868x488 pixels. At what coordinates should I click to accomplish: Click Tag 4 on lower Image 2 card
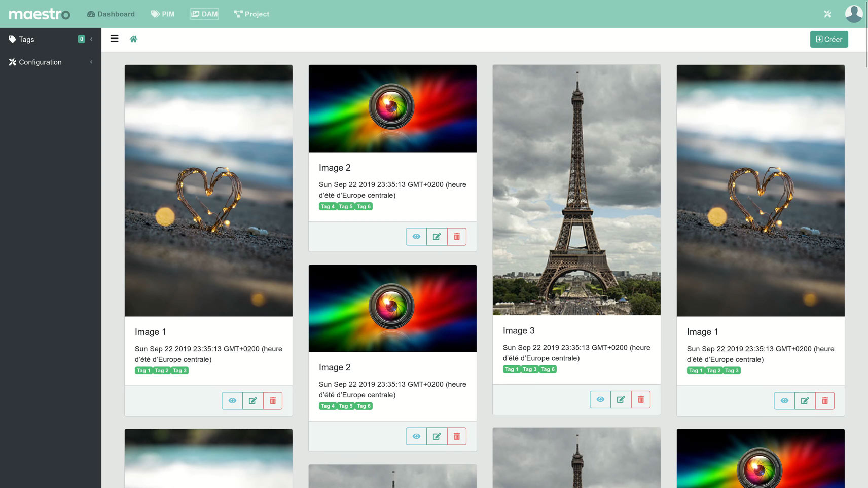(328, 406)
